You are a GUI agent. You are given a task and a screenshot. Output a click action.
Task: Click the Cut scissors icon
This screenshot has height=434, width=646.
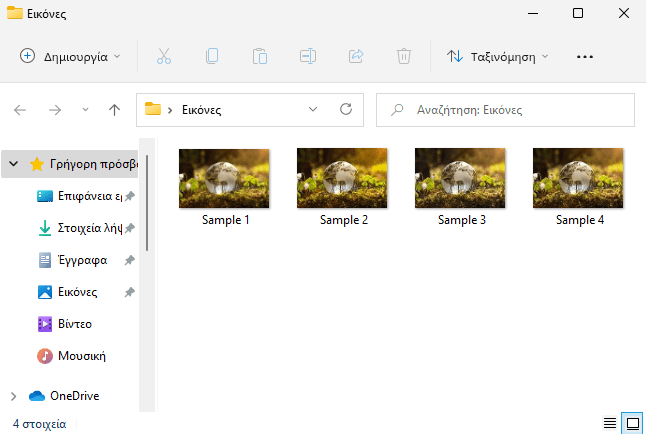tap(164, 56)
